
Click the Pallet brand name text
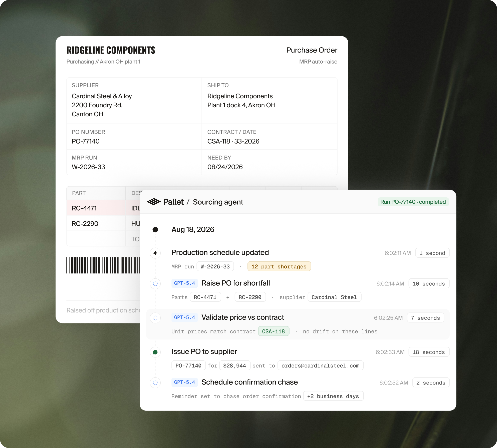[173, 202]
